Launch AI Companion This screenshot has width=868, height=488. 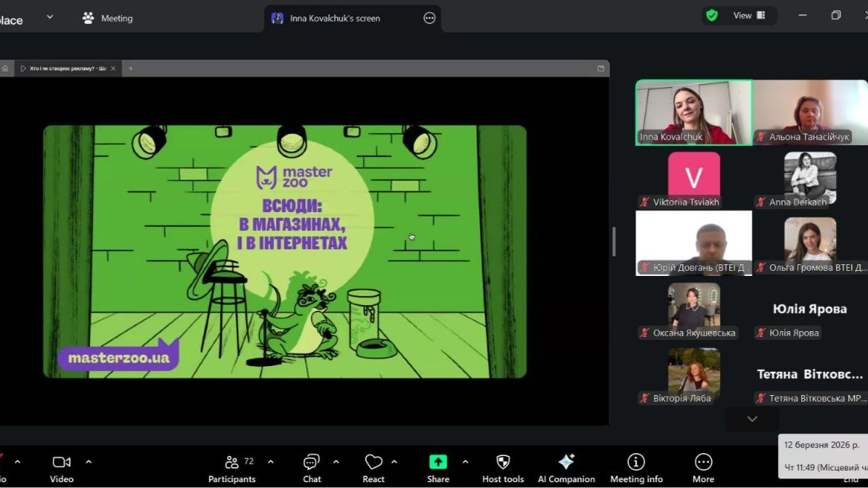(566, 463)
